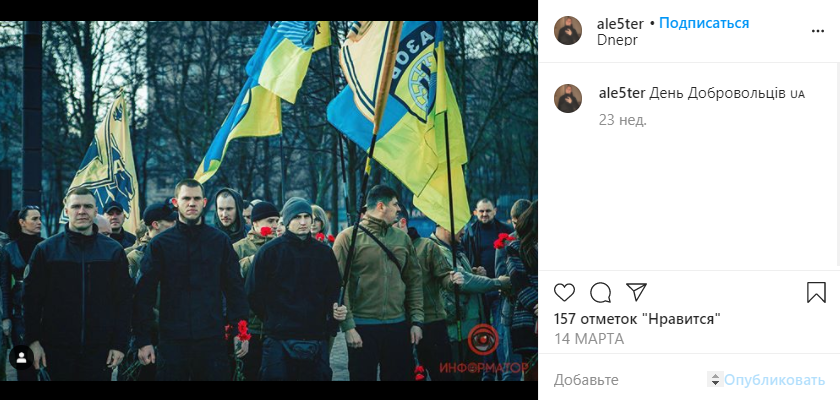Share the post with the paper plane icon
The width and height of the screenshot is (840, 400).
click(x=636, y=292)
